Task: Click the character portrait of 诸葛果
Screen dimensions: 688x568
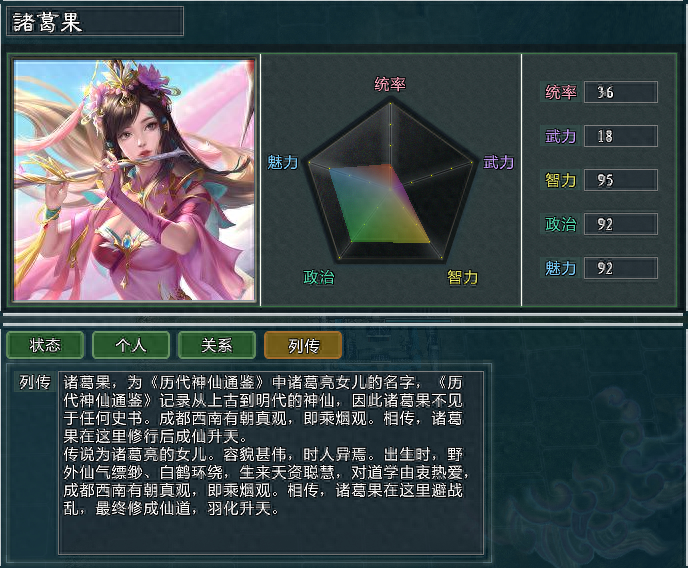Action: pos(134,180)
